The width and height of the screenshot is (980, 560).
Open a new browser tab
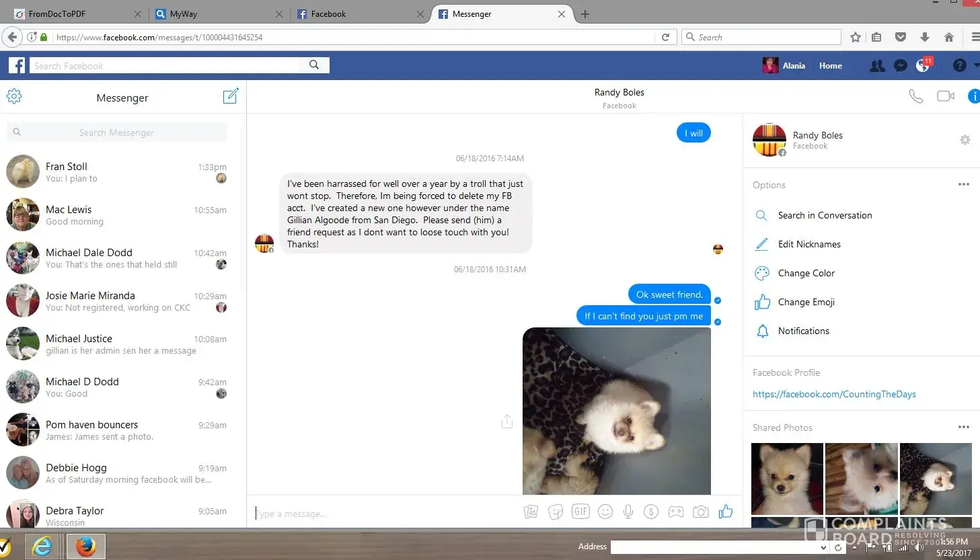pos(585,14)
